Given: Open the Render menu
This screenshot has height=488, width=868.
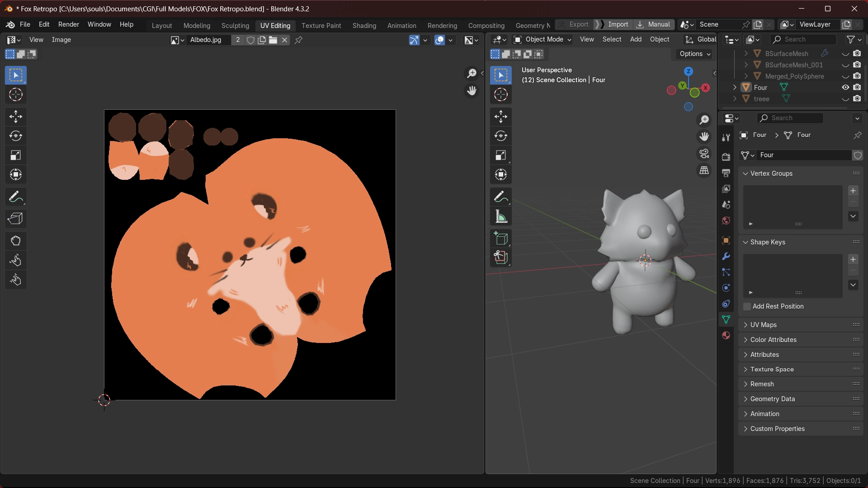Looking at the screenshot, I should tap(68, 24).
